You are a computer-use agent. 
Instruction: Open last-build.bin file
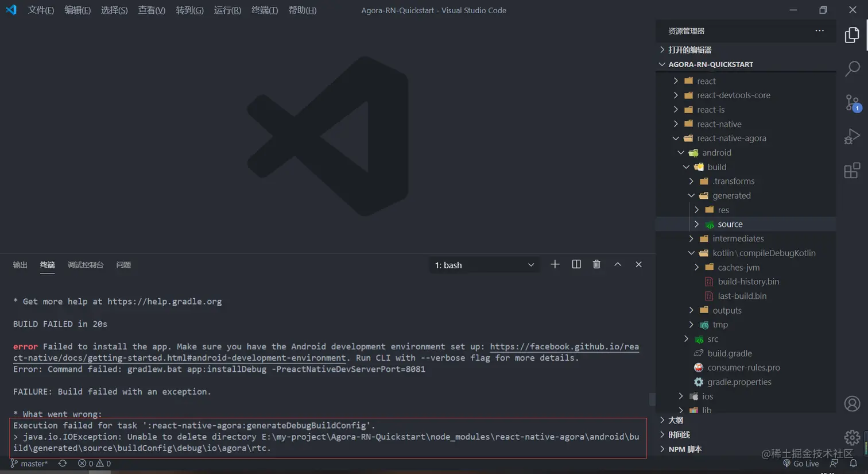(x=746, y=296)
